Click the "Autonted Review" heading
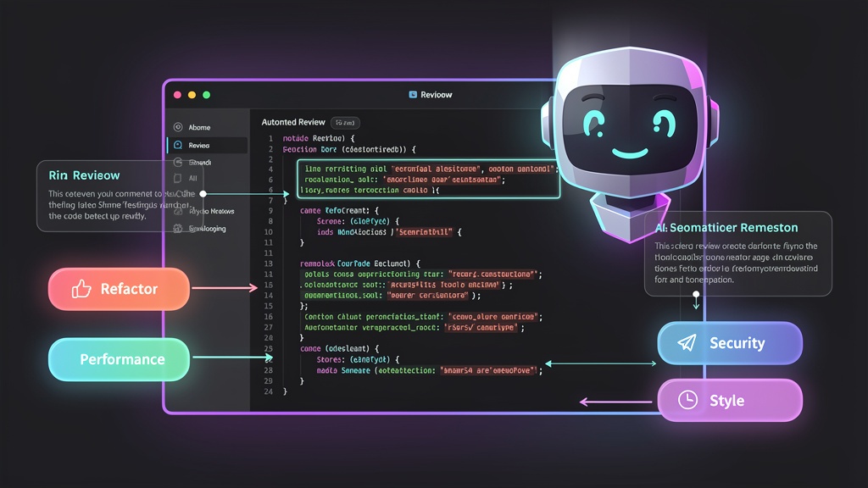Viewport: 868px width, 488px height. pos(293,122)
